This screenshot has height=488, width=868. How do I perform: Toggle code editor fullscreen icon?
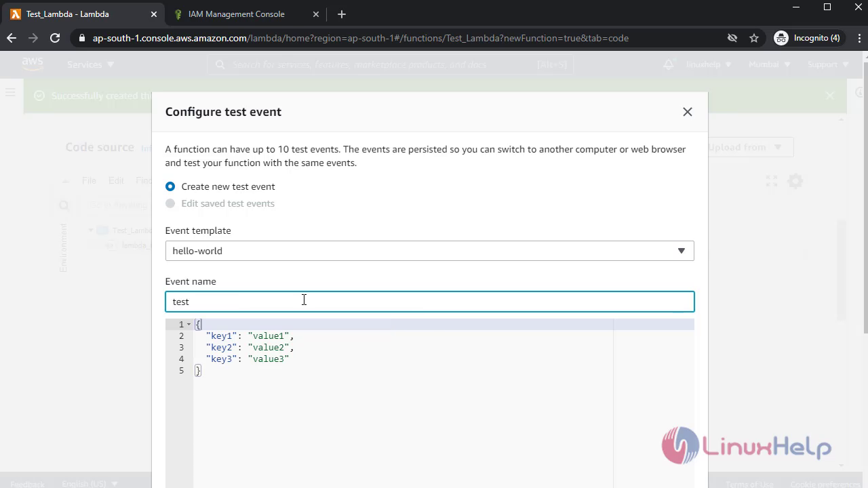coord(772,181)
